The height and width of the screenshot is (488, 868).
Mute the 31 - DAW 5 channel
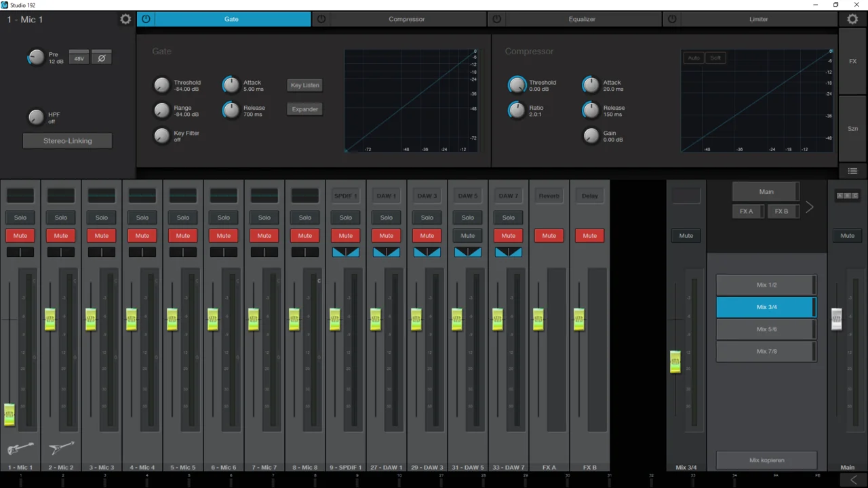pyautogui.click(x=468, y=236)
